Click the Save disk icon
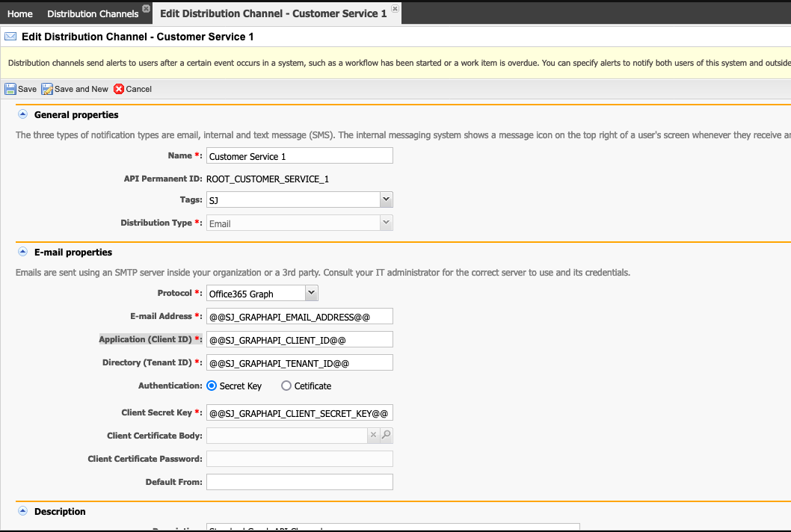This screenshot has width=791, height=532. click(10, 89)
